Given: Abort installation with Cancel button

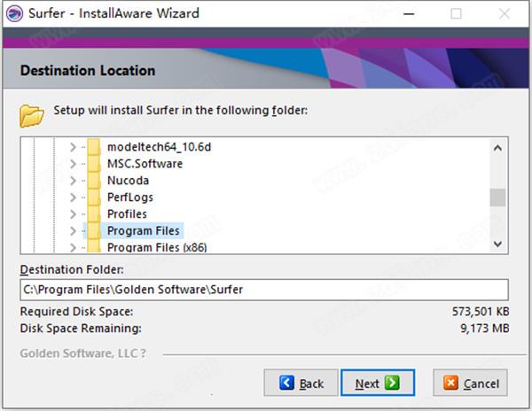Looking at the screenshot, I should tap(470, 383).
